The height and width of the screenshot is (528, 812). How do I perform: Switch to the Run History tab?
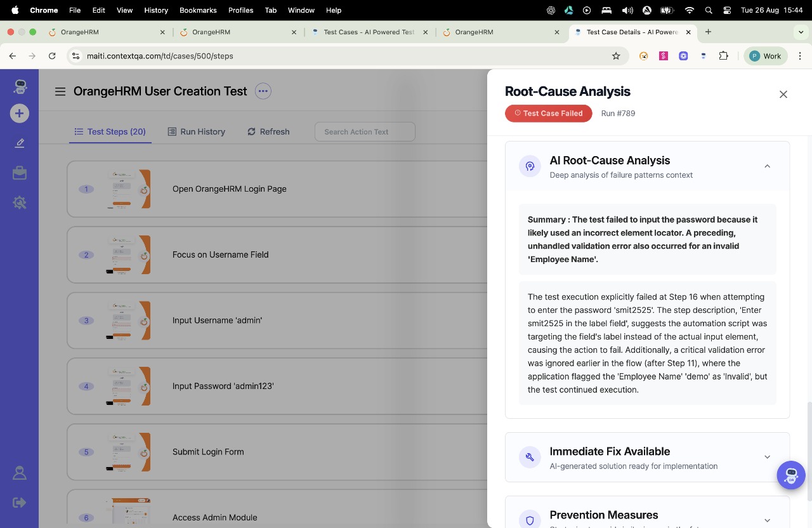[x=197, y=131]
